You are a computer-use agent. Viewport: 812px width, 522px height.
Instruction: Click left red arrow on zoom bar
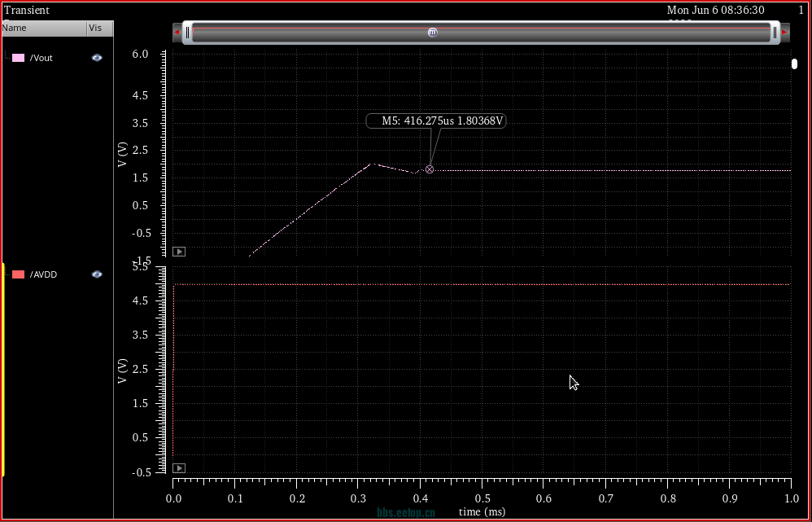pyautogui.click(x=177, y=33)
